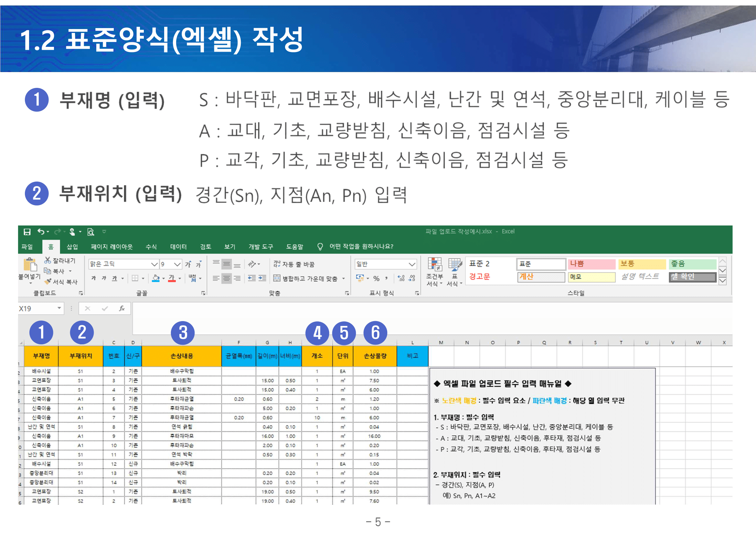The height and width of the screenshot is (534, 756).
Task: Open the font name dropdown (맑은 고딕)
Action: [155, 264]
